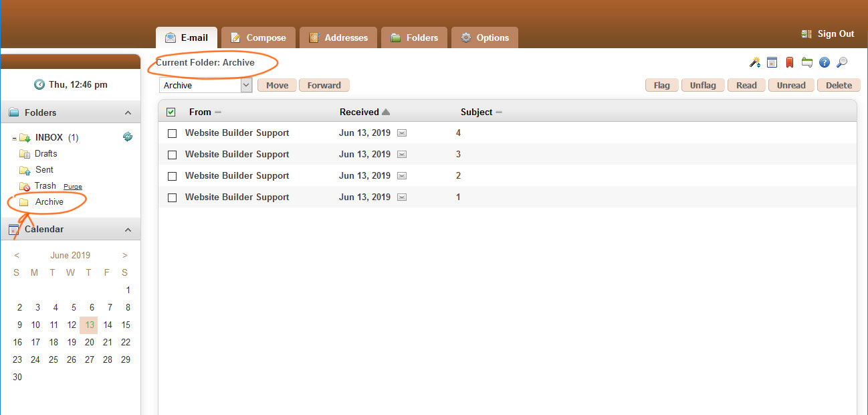The image size is (868, 415).
Task: Mark selected as Read button
Action: (x=746, y=86)
